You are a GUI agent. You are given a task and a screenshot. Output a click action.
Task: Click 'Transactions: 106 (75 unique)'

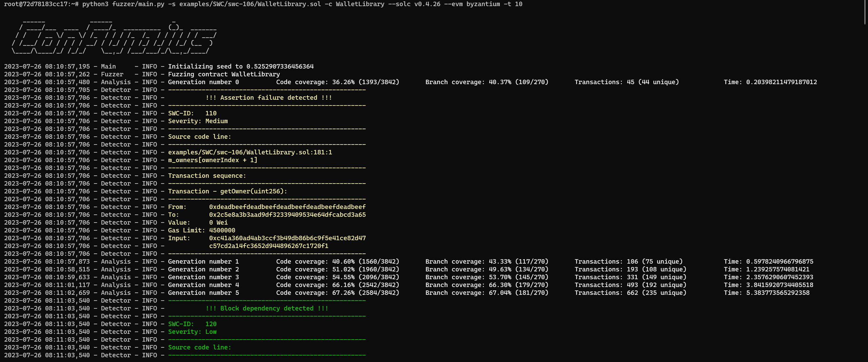pos(629,262)
